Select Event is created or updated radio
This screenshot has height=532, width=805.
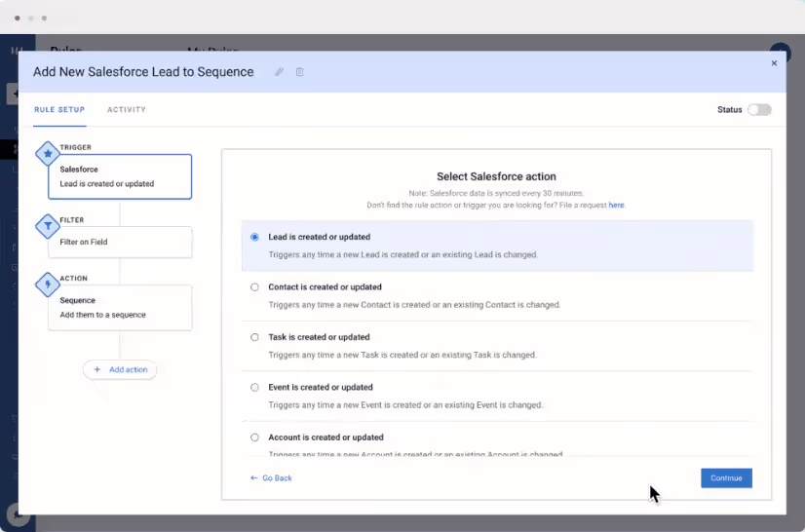[254, 387]
